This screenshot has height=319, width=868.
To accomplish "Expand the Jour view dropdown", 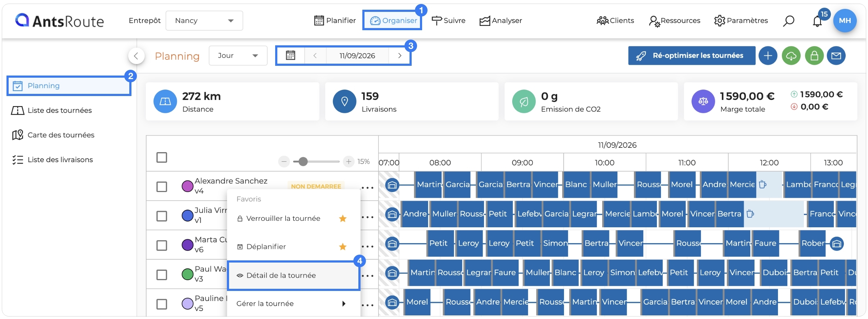I will pos(238,55).
